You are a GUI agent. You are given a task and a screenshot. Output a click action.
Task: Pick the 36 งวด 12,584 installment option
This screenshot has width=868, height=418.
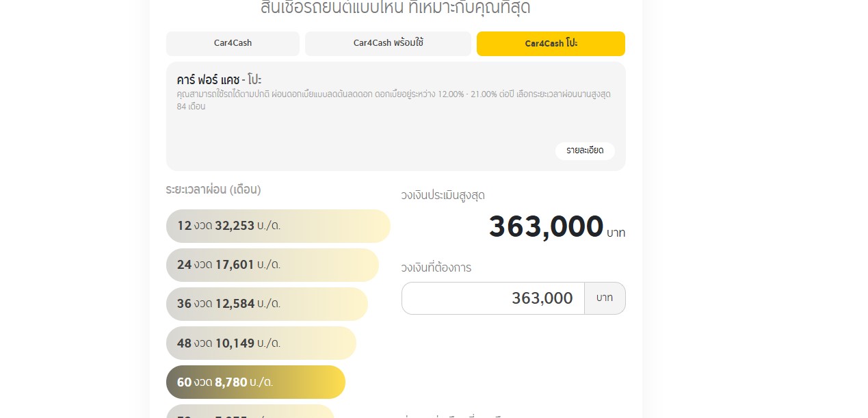[267, 304]
